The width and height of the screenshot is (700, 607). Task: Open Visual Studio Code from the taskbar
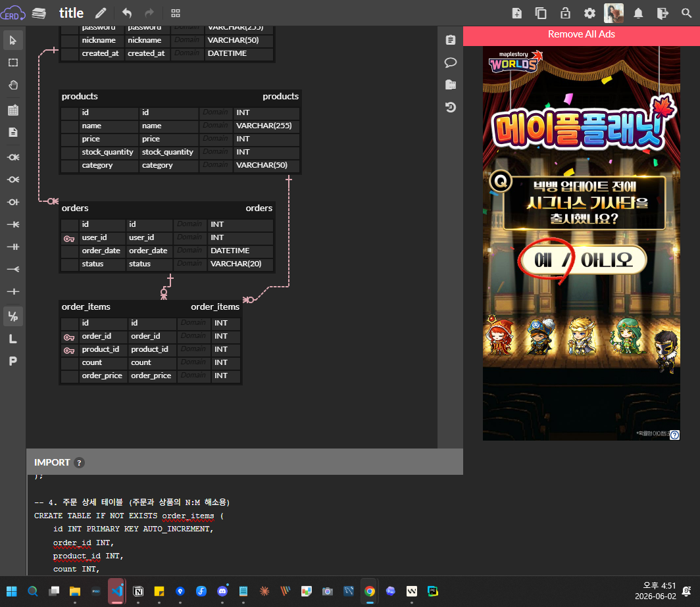click(117, 591)
